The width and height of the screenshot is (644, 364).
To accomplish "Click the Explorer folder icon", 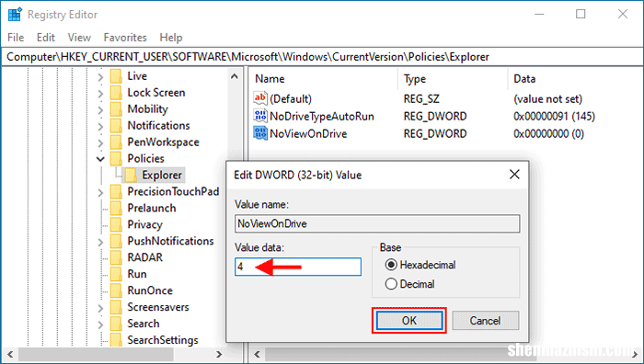I will [x=131, y=176].
